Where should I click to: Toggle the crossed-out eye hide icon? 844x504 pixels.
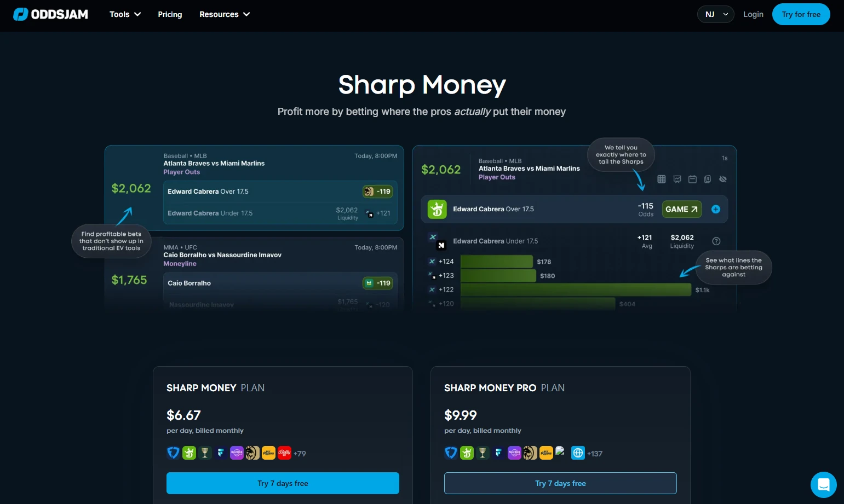723,179
